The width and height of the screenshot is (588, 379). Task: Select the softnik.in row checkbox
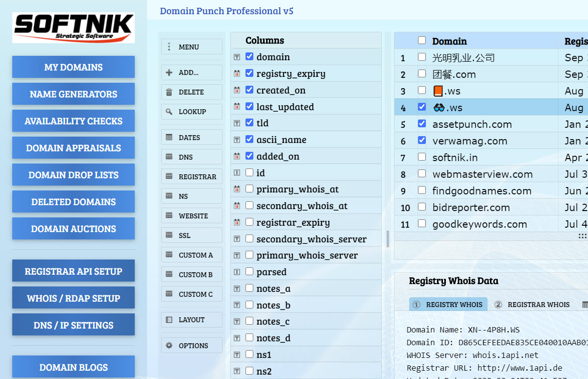(422, 157)
